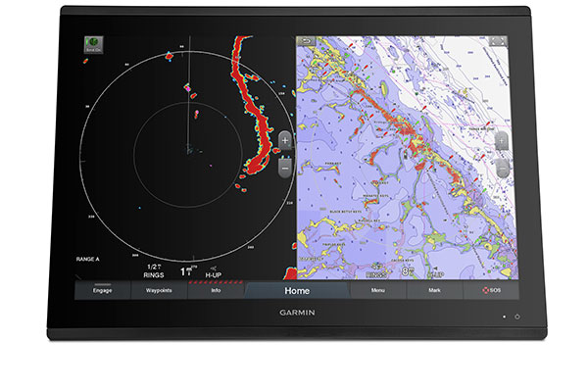
Task: Tap the chart back arrow icon
Action: pyautogui.click(x=307, y=41)
